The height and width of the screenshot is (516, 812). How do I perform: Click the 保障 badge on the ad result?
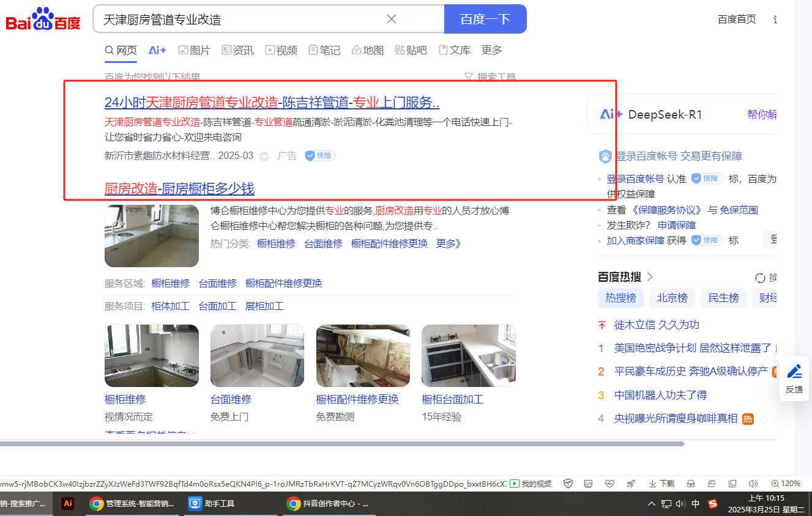(320, 156)
